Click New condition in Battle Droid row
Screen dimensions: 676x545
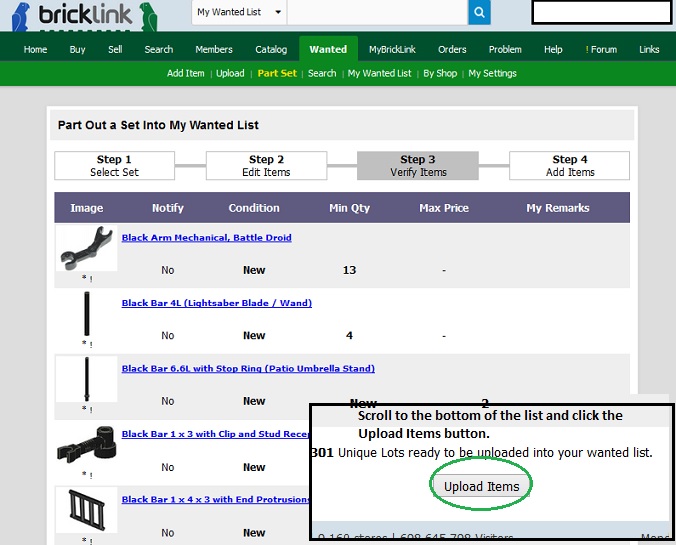point(254,270)
